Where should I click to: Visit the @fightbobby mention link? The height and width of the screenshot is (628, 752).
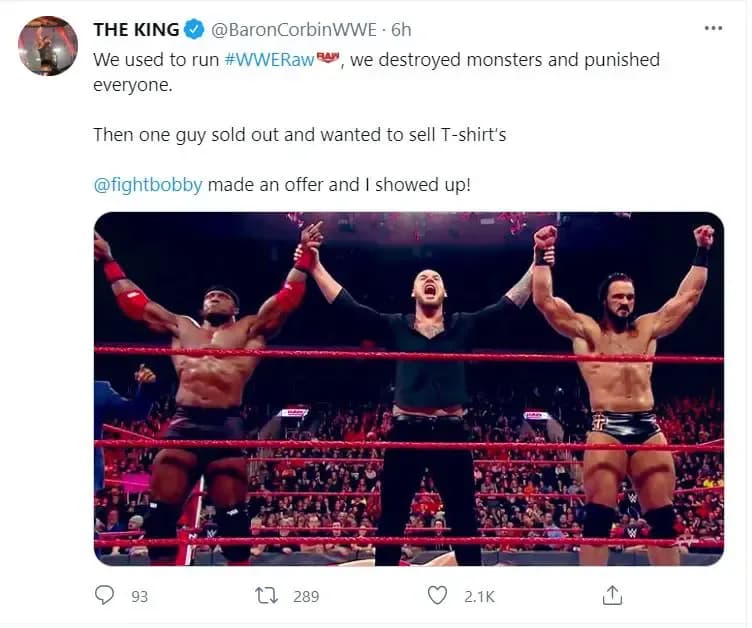[149, 185]
